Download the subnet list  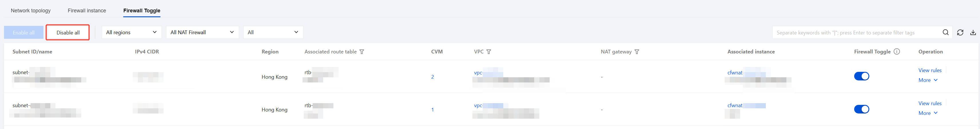click(x=973, y=32)
